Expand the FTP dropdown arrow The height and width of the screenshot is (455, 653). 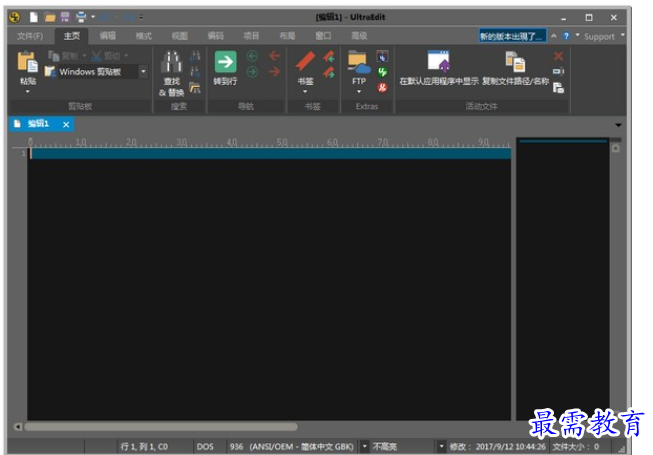coord(359,92)
